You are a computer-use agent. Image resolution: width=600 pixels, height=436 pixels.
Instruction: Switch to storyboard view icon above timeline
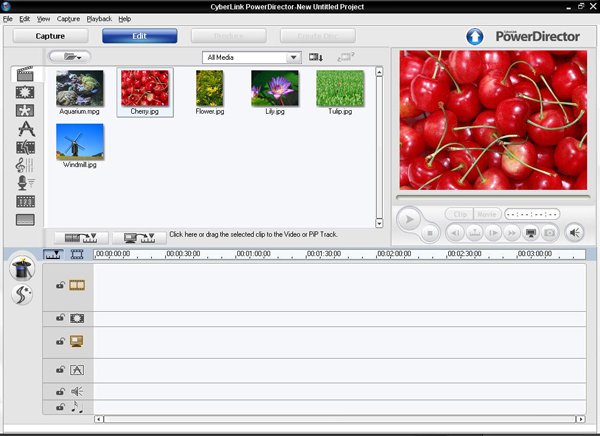coord(76,255)
